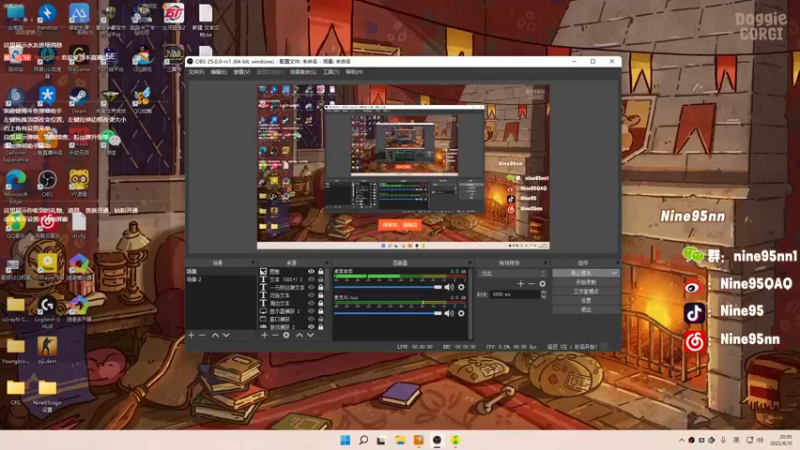Move the selected scene up
Viewport: 800px width, 450px height.
click(x=215, y=335)
